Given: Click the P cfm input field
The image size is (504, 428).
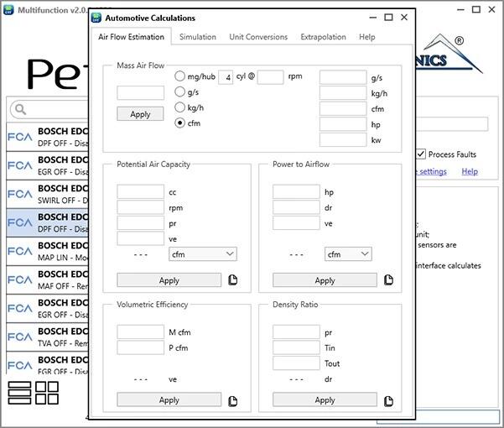Looking at the screenshot, I should [140, 347].
